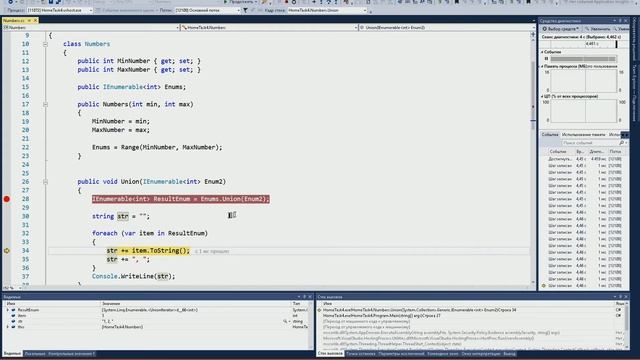Image resolution: width=640 pixels, height=360 pixels.
Task: Expand the ResultEnum variable in Autos
Action: tap(7, 310)
